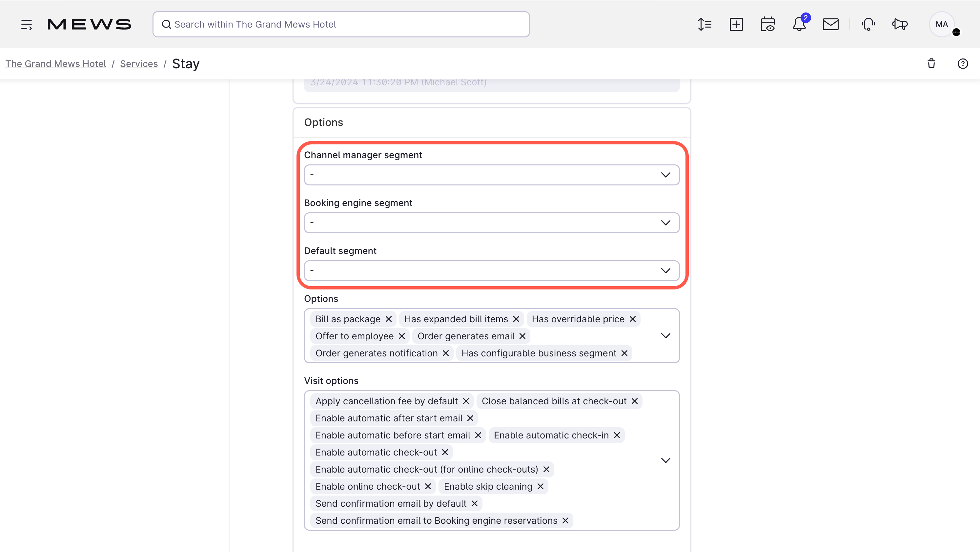The height and width of the screenshot is (552, 980).
Task: Open the main navigation menu
Action: [27, 24]
